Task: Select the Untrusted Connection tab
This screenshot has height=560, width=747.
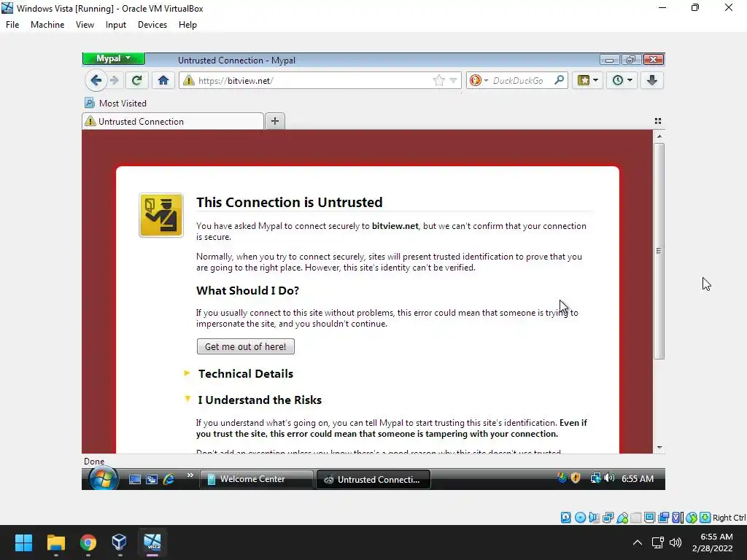Action: click(x=173, y=122)
